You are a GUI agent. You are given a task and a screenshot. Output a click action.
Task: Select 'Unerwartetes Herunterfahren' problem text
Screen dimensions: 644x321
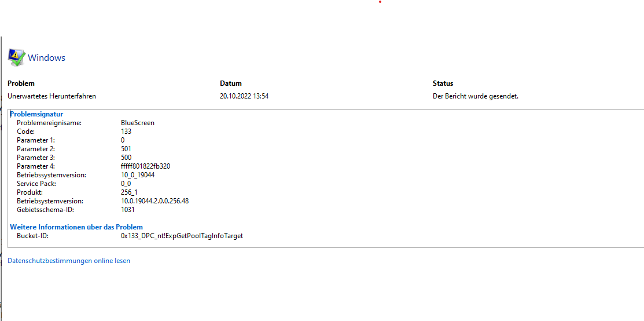(x=51, y=96)
